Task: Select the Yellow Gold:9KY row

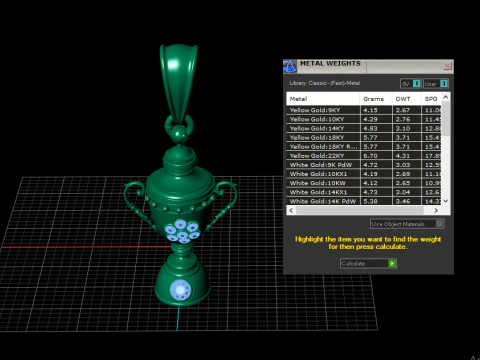Action: click(364, 110)
